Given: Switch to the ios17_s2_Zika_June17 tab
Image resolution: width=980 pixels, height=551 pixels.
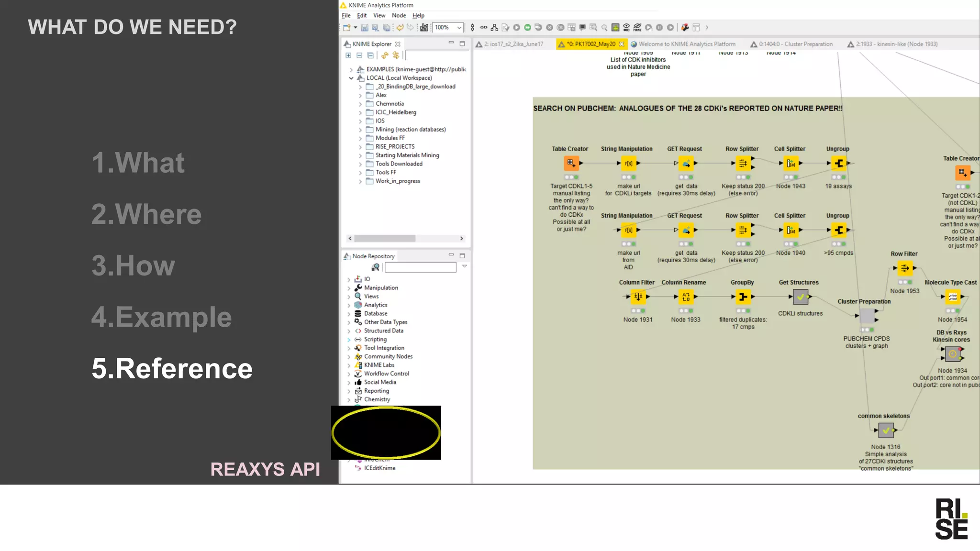Looking at the screenshot, I should tap(510, 44).
